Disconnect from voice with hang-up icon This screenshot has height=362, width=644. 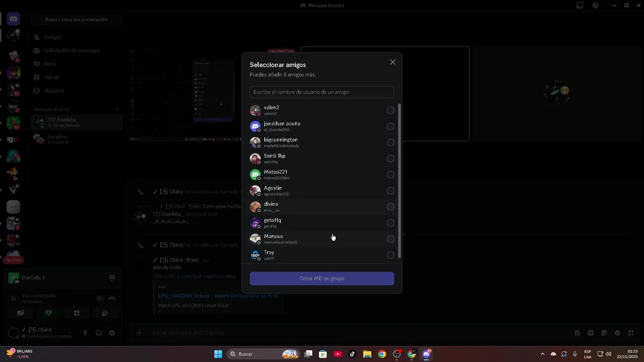(112, 298)
